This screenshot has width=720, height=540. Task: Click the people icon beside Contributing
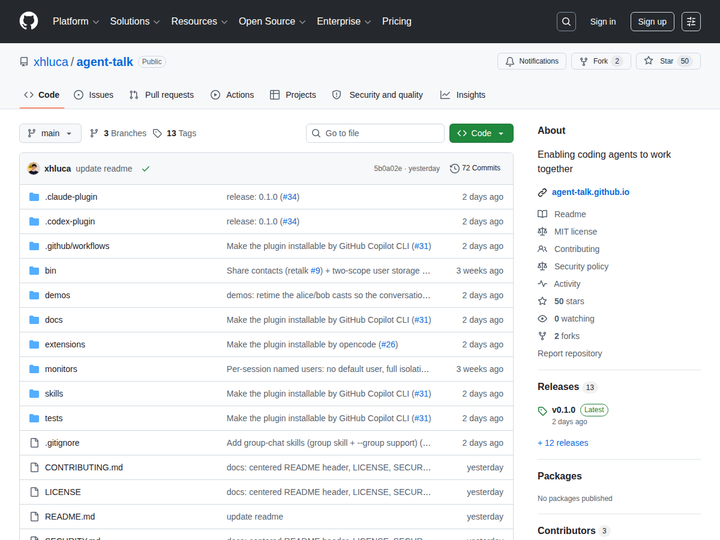pos(542,249)
